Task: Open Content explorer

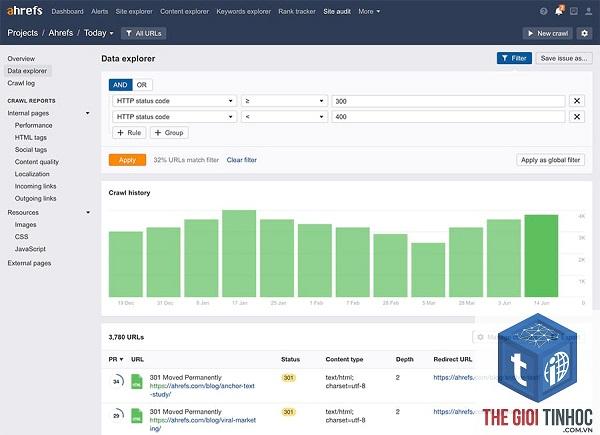Action: pyautogui.click(x=184, y=11)
